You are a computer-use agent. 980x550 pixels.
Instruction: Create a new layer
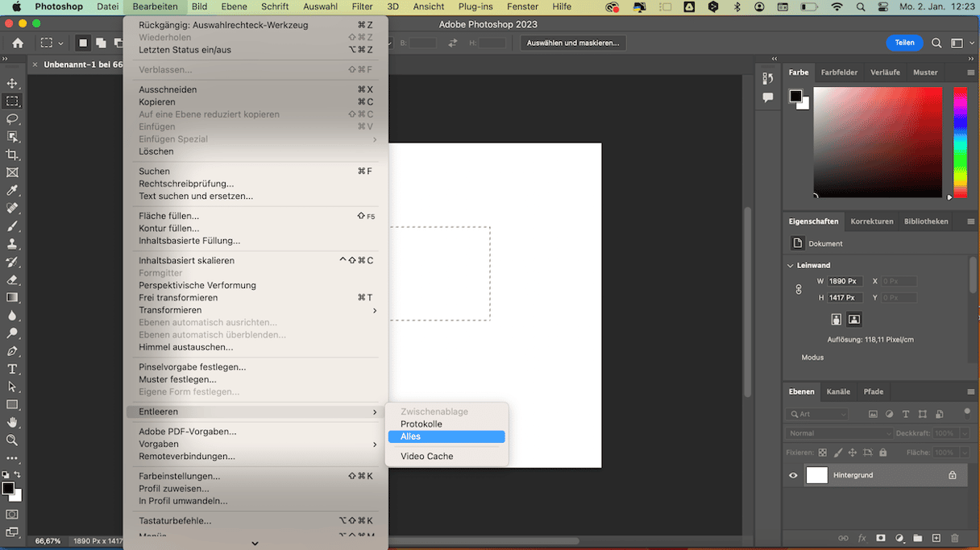point(936,538)
